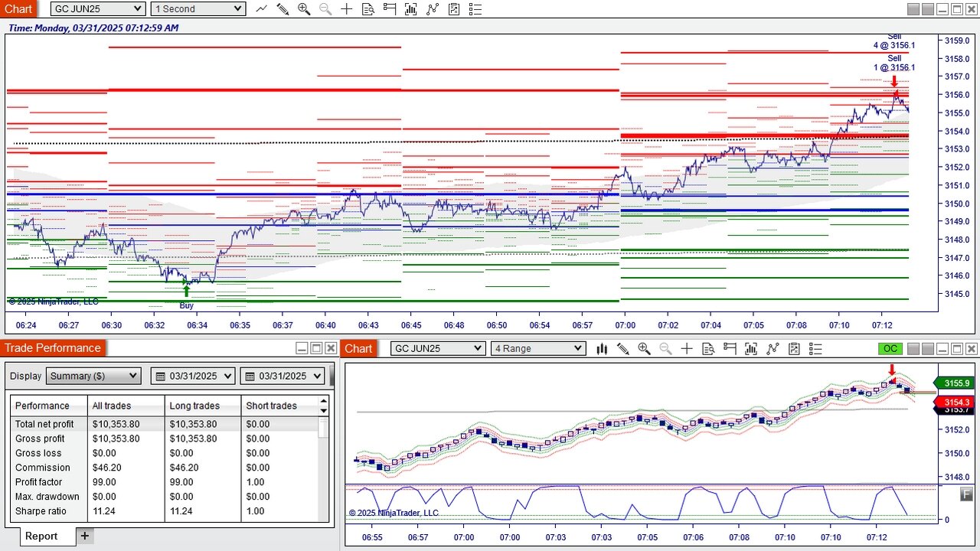Open Data Box in bottom chart toolbar
This screenshot has width=980, height=551.
click(709, 349)
